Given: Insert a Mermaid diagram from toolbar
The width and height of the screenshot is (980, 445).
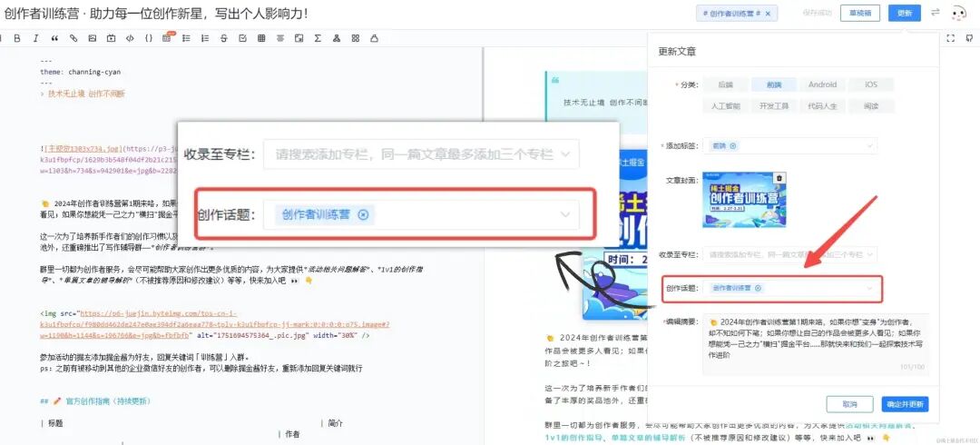Looking at the screenshot, I should tap(337, 39).
